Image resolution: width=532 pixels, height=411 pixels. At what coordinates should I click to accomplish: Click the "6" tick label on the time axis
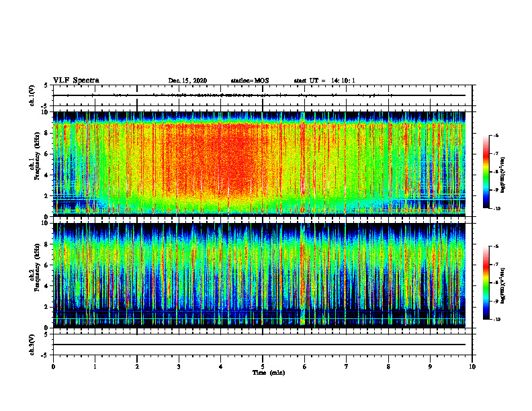(x=305, y=367)
